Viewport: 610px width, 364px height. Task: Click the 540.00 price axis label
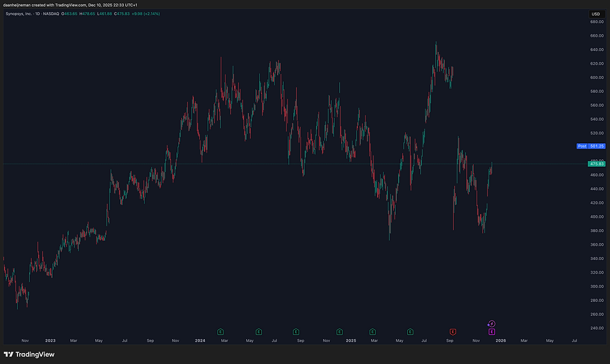click(x=597, y=119)
